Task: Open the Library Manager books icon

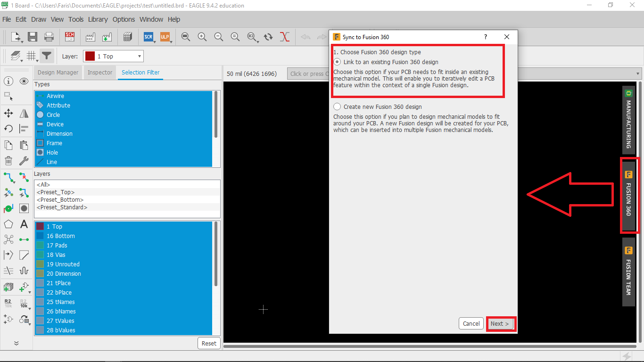Action: [x=127, y=37]
